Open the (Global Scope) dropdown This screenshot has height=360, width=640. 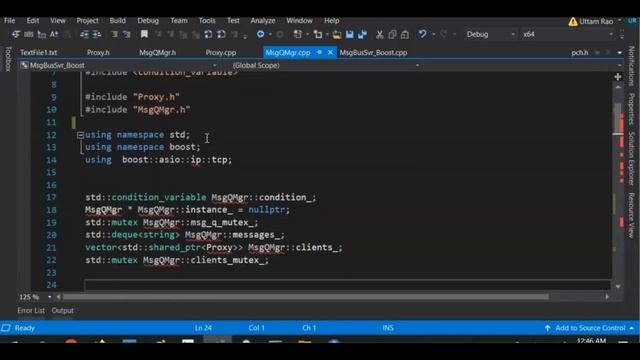click(325, 65)
